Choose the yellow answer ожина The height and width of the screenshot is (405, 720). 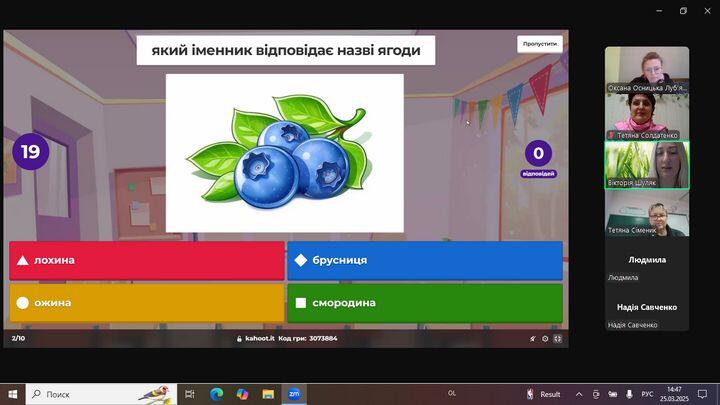[147, 303]
